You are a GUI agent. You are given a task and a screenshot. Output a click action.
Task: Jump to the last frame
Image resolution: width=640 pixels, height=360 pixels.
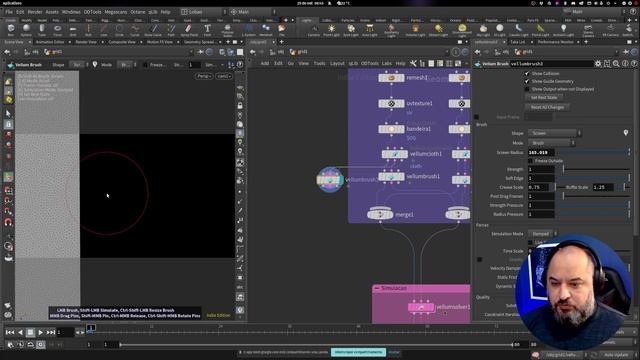pyautogui.click(x=51, y=333)
